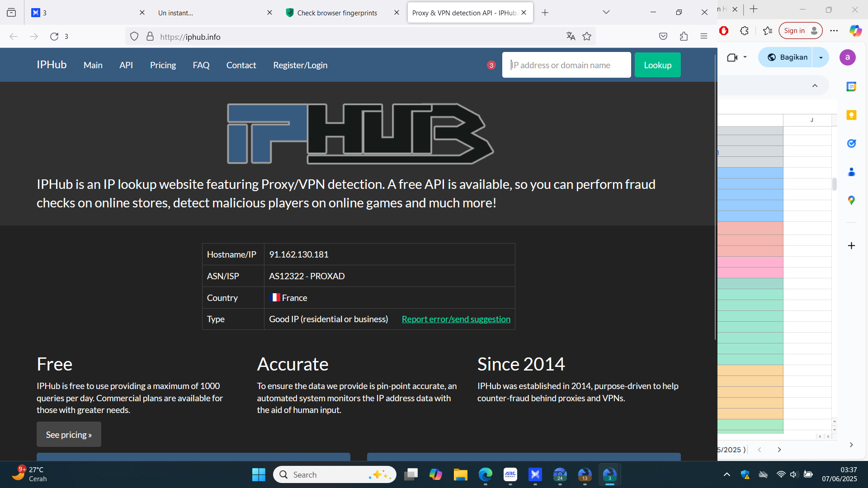Image resolution: width=868 pixels, height=488 pixels.
Task: Go back using Firefox back arrow
Action: click(14, 37)
